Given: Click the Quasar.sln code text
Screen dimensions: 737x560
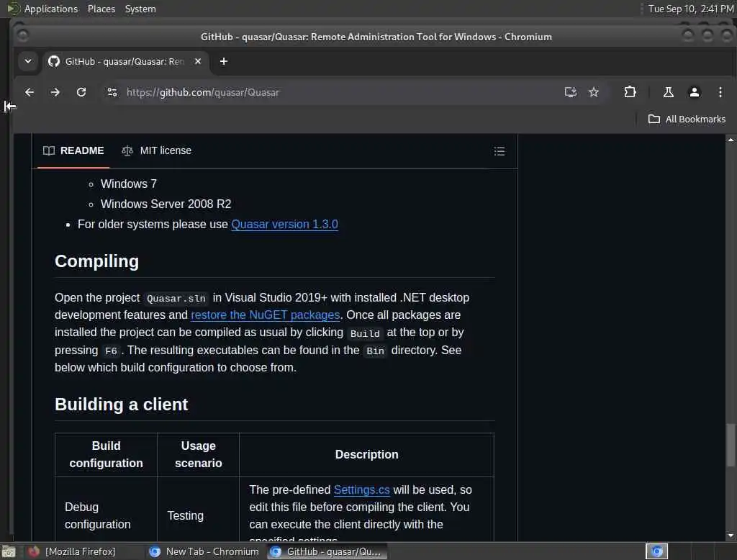Looking at the screenshot, I should tap(176, 298).
